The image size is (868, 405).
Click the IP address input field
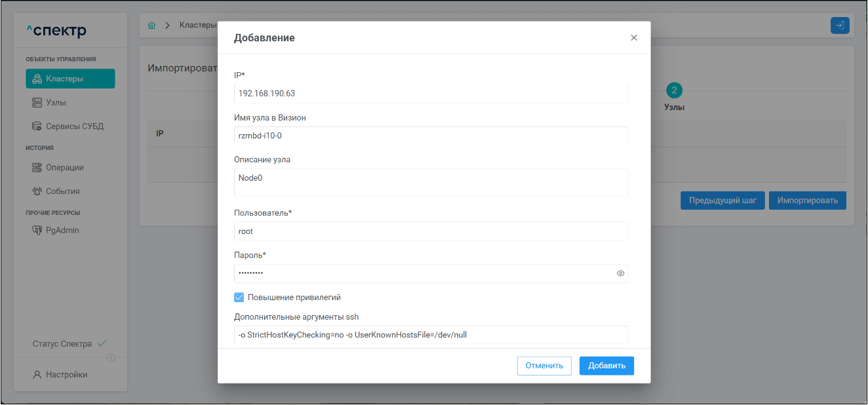pos(431,94)
